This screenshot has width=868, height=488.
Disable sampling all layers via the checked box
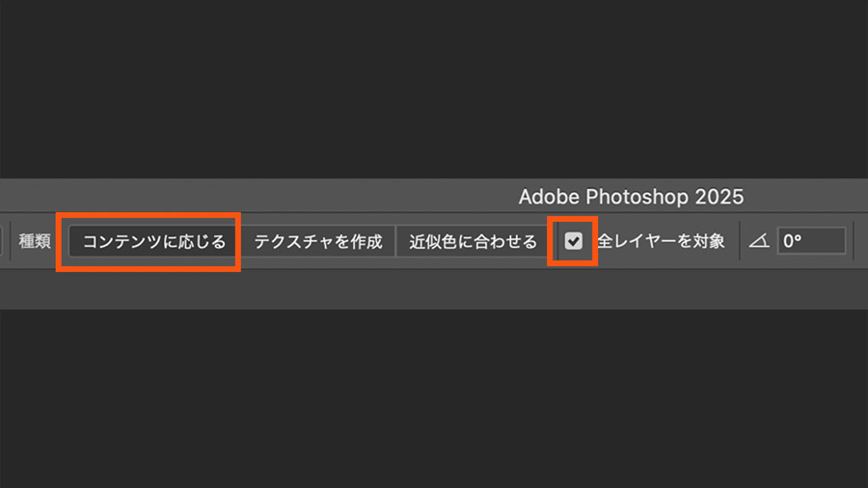[574, 241]
